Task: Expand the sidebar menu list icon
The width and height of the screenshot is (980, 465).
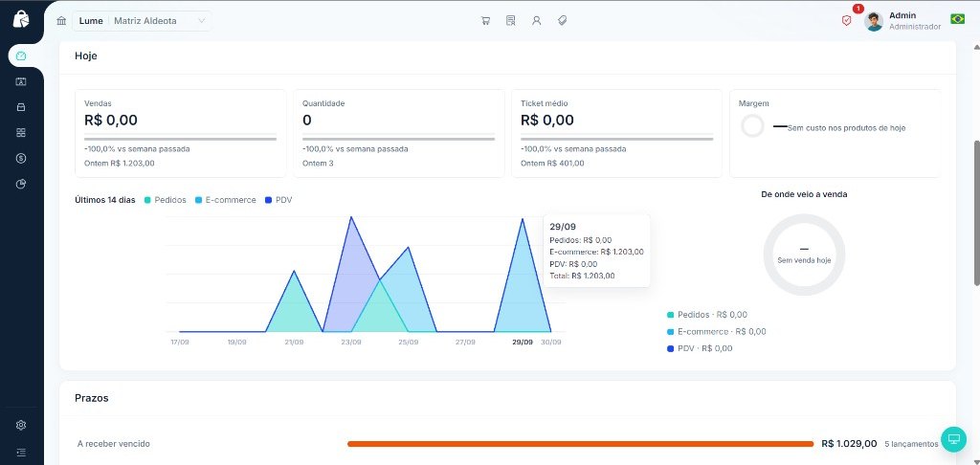Action: click(21, 452)
